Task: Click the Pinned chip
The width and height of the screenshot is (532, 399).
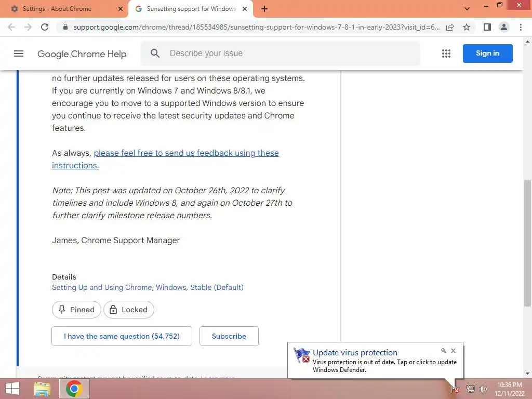Action: 77,310
